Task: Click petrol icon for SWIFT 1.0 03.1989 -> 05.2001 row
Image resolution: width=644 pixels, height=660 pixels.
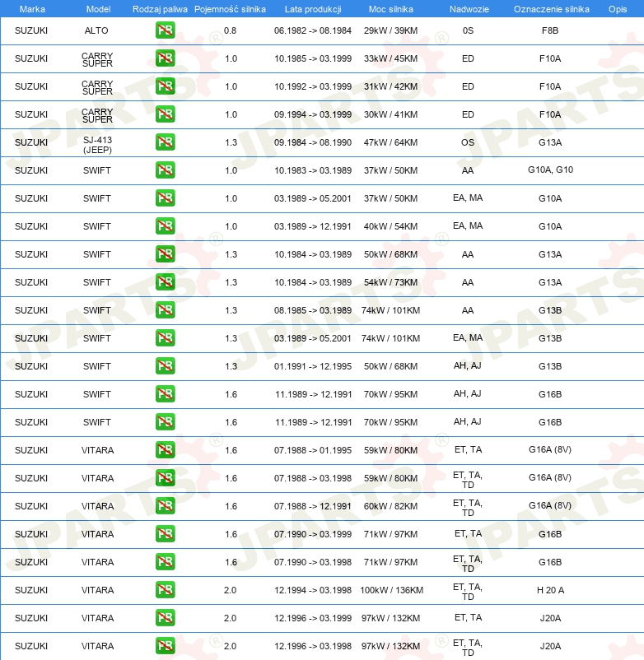Action: click(165, 198)
